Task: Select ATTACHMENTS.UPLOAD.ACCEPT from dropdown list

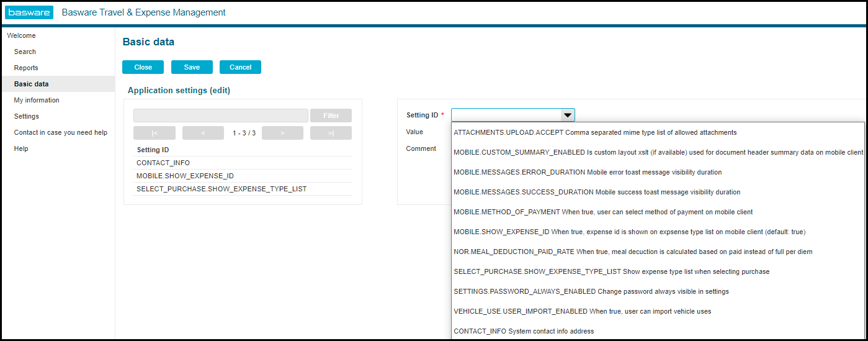Action: [595, 132]
